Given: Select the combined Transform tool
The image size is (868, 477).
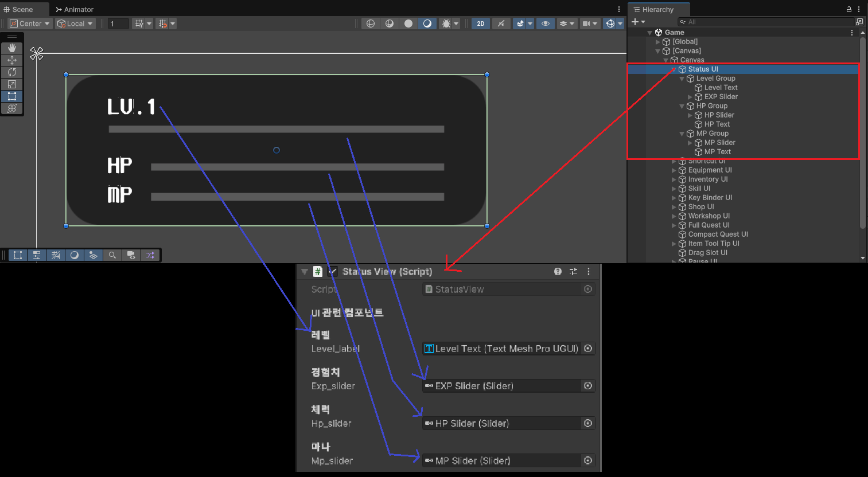Looking at the screenshot, I should [11, 108].
